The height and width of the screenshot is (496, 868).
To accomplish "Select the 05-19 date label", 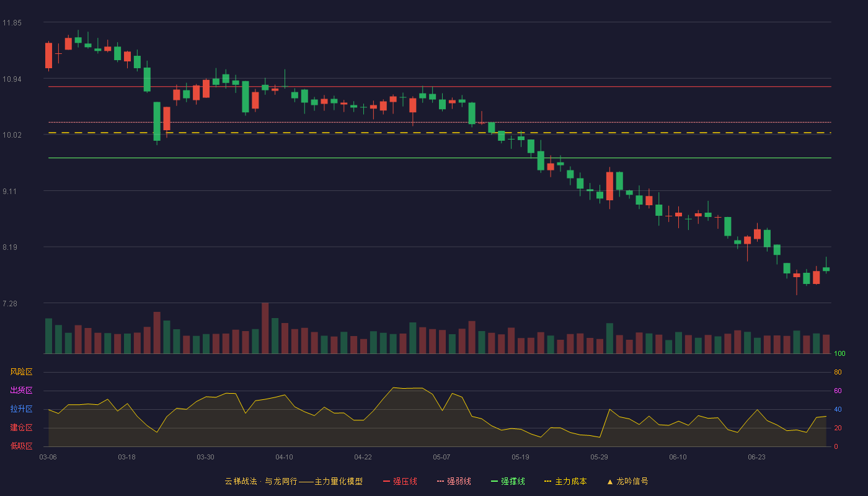I will pyautogui.click(x=520, y=457).
